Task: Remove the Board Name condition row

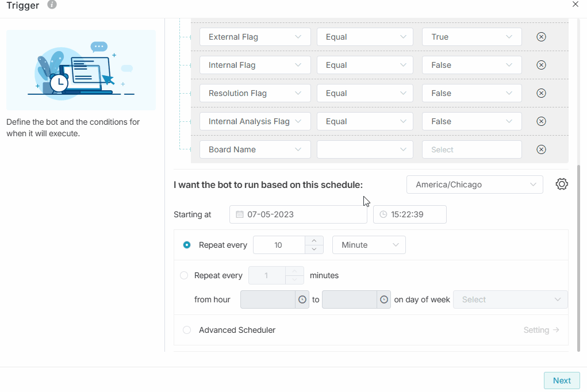Action: [x=541, y=149]
